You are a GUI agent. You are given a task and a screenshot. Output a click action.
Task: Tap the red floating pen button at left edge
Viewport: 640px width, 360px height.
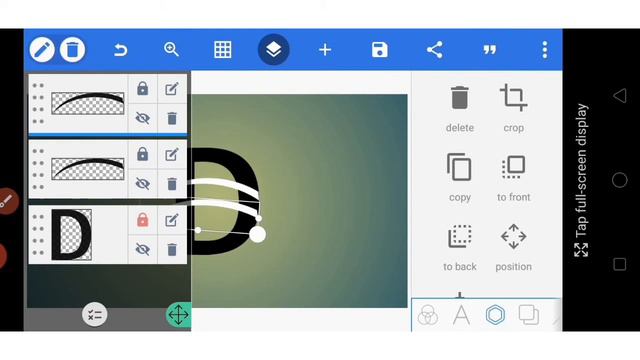click(7, 201)
